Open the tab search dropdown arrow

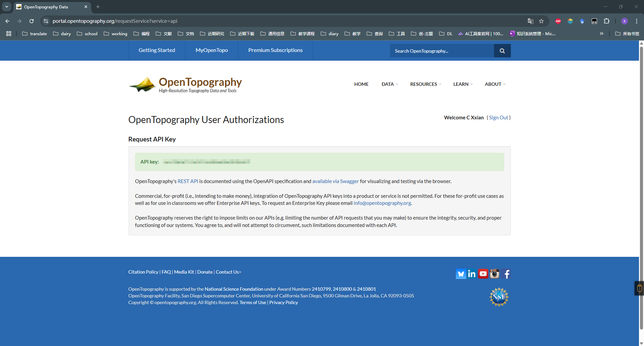pos(7,7)
